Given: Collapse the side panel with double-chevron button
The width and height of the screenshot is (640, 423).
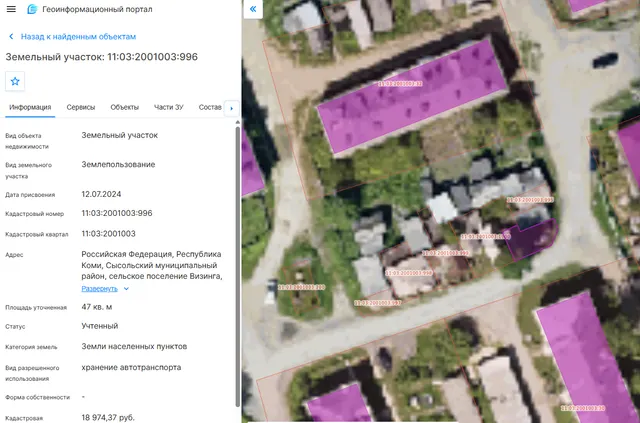Looking at the screenshot, I should pos(253,9).
